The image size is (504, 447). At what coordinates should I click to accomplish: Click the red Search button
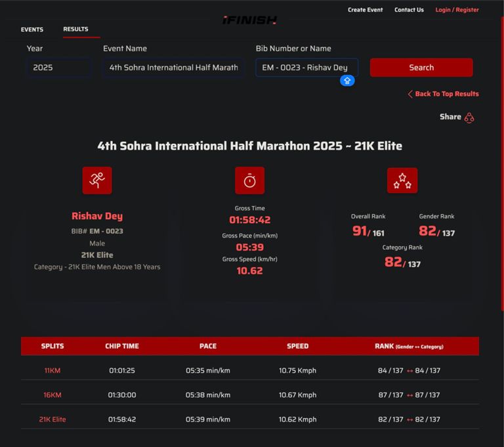(421, 68)
